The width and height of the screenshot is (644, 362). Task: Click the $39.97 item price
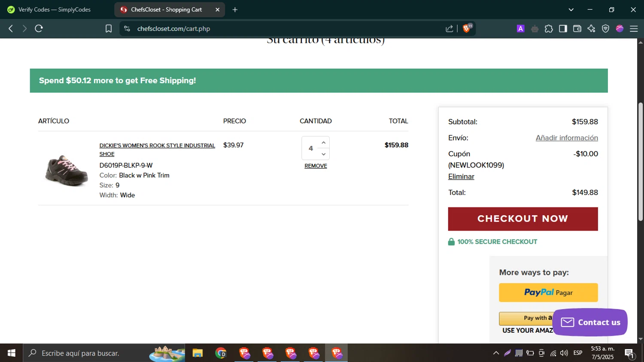click(x=233, y=145)
